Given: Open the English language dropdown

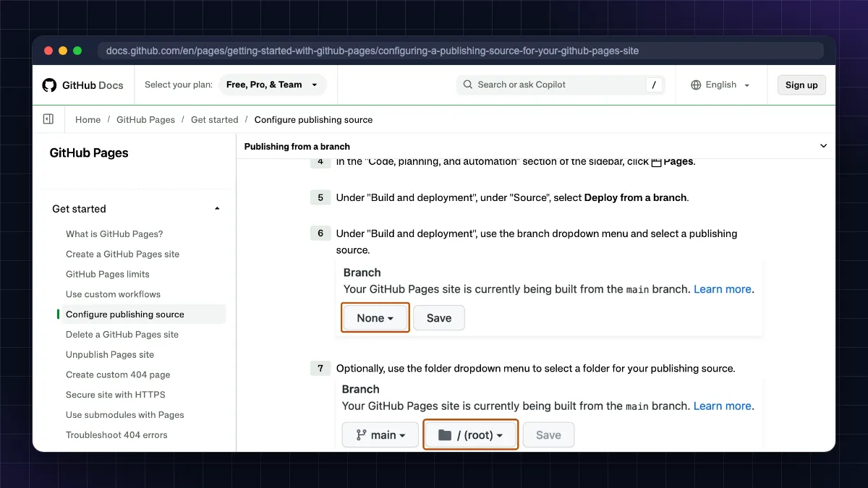Looking at the screenshot, I should pos(720,85).
